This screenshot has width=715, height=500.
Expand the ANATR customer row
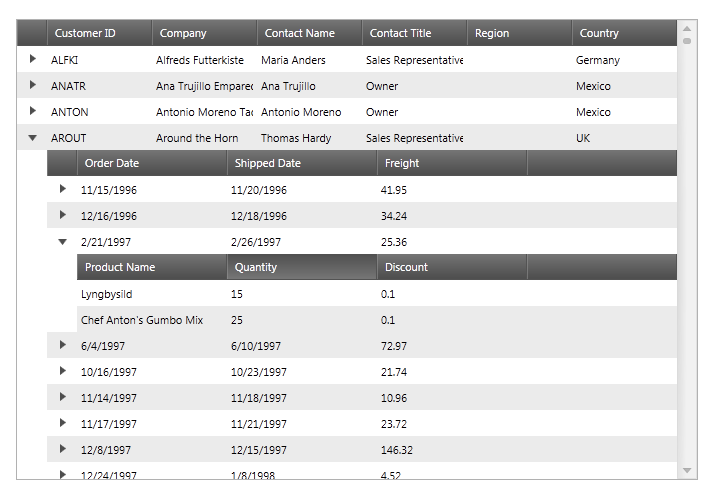pos(32,85)
